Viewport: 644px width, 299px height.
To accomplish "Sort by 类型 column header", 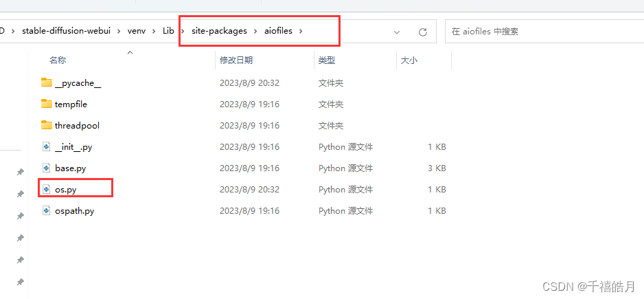I will [327, 60].
